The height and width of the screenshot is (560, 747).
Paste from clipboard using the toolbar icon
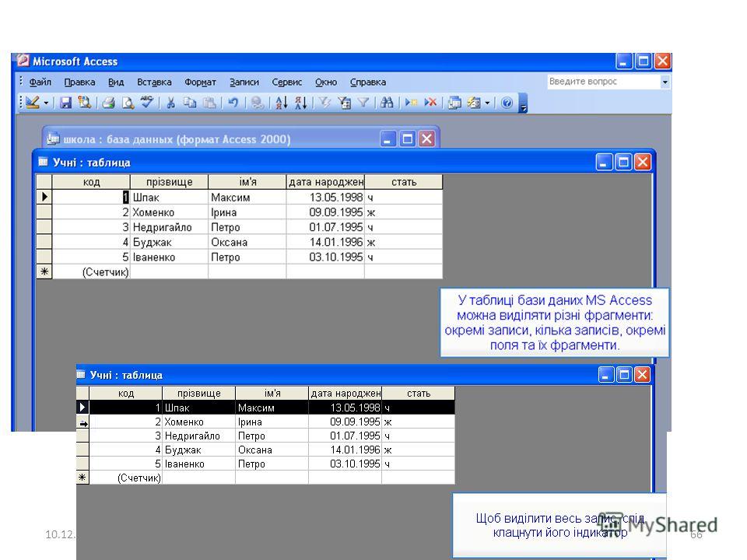click(209, 103)
